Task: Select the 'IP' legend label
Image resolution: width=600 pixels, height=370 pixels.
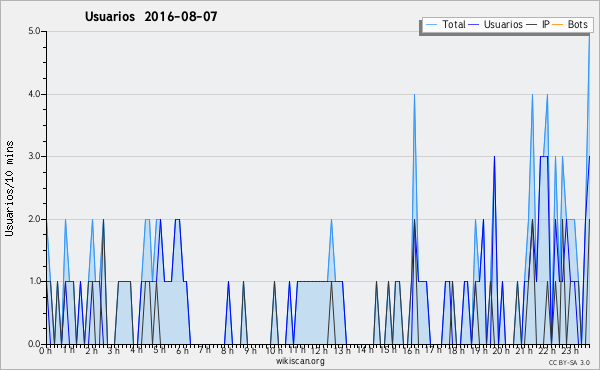Action: 546,24
